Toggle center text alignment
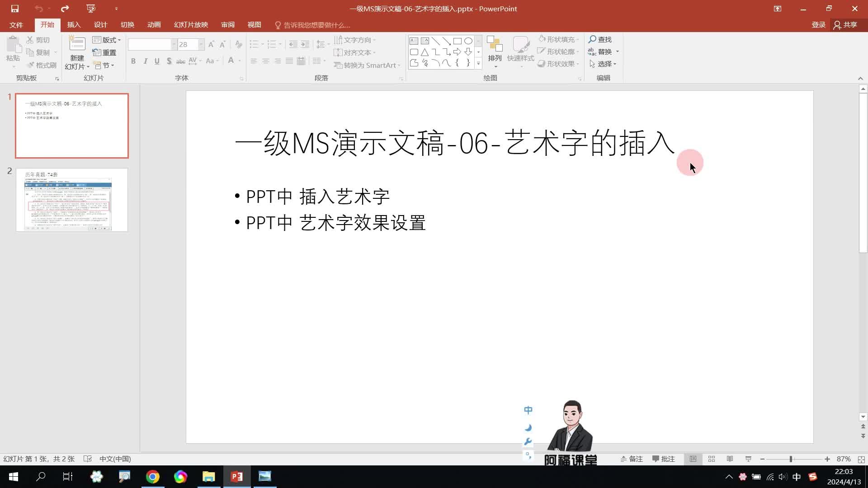868x488 pixels. (265, 61)
